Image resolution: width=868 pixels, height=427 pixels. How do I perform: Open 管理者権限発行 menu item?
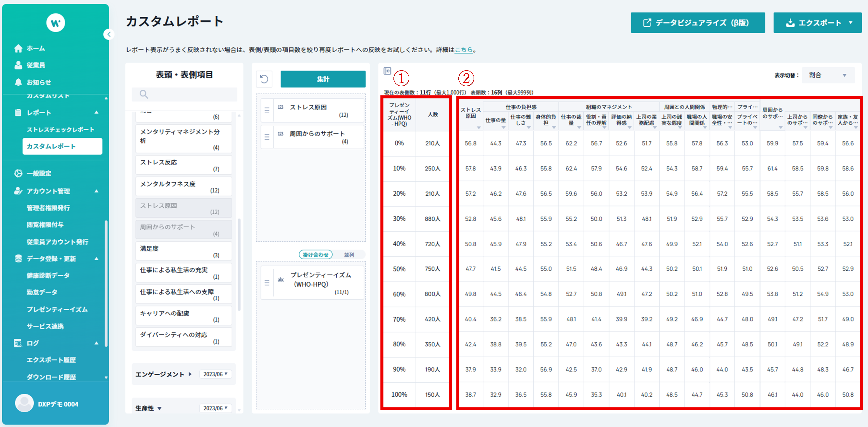pos(49,208)
